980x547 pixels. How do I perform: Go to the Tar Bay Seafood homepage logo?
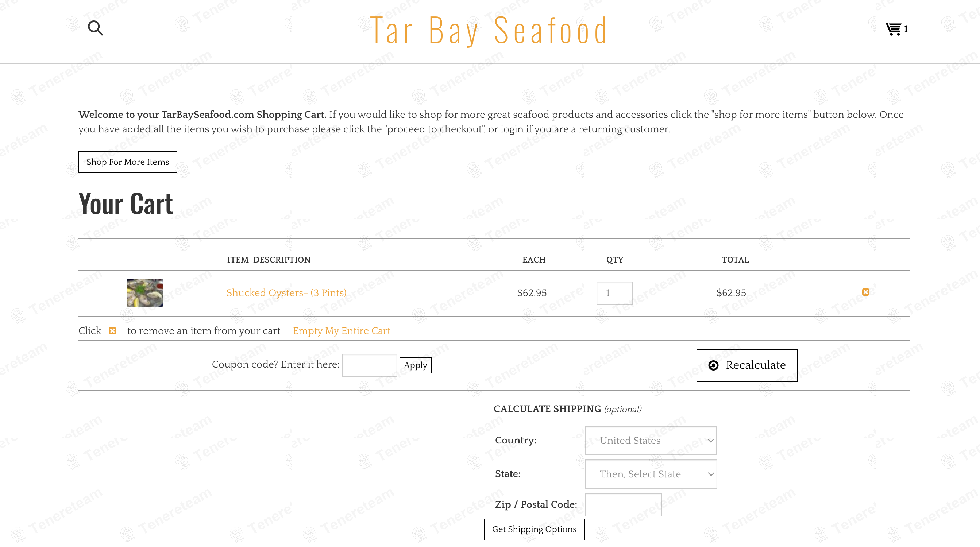489,30
